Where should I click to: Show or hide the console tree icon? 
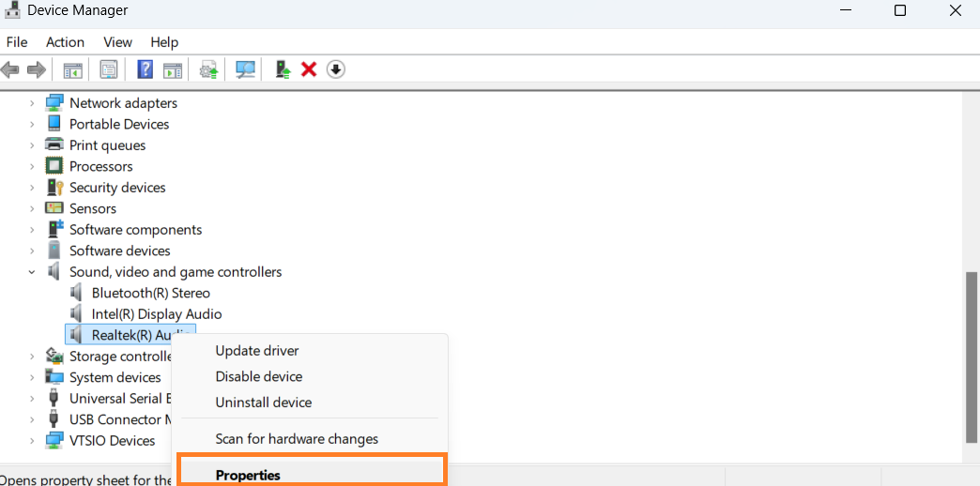(73, 70)
